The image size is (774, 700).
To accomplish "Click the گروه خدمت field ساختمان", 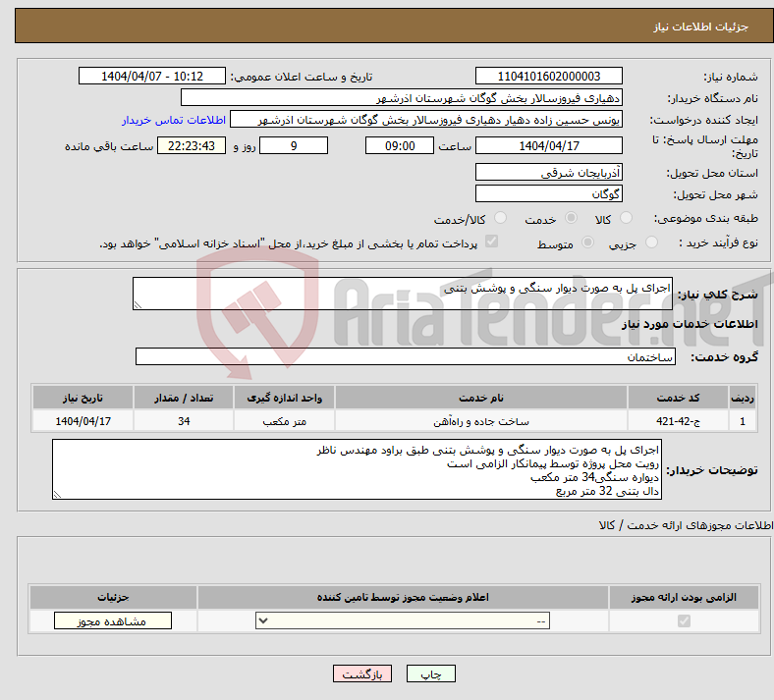I will click(x=406, y=356).
